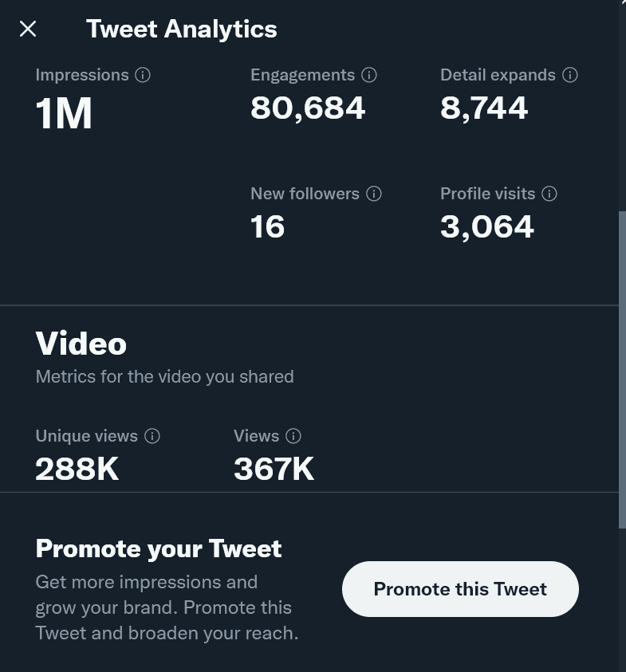Click the 8,744 detail expands number
This screenshot has width=626, height=672.
tap(484, 108)
